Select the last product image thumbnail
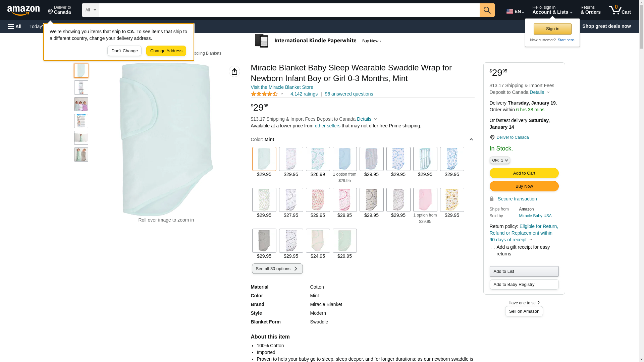 81,155
